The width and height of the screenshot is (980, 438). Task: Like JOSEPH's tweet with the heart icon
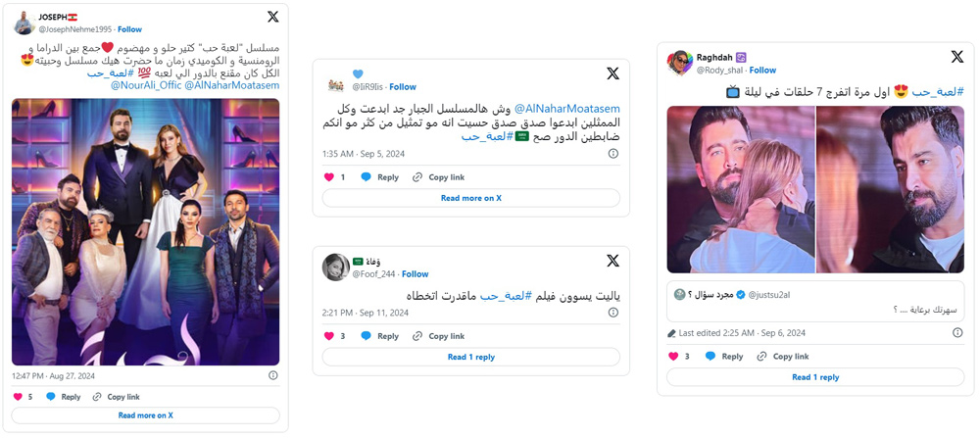18,397
